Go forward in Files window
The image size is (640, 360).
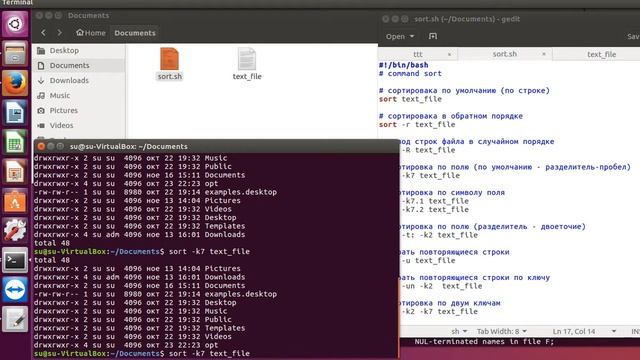click(x=60, y=33)
